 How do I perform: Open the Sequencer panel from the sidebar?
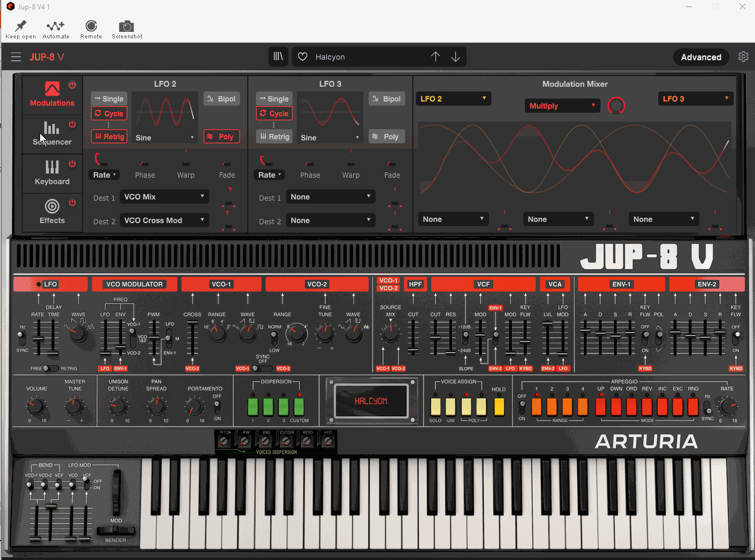click(x=52, y=135)
